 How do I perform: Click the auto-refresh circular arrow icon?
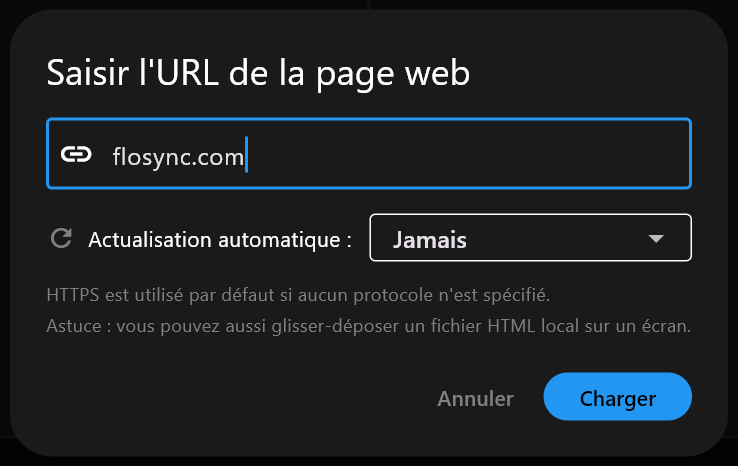(61, 238)
